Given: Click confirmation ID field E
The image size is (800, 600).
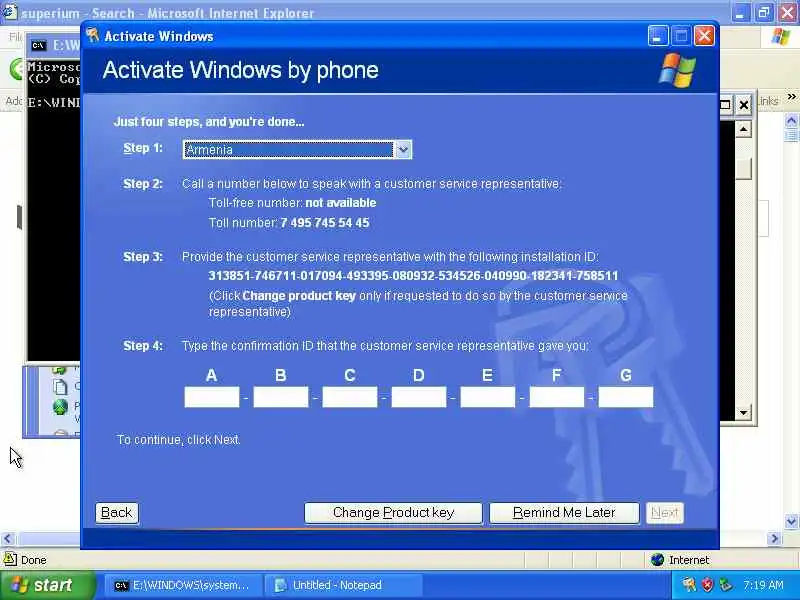Looking at the screenshot, I should 488,397.
